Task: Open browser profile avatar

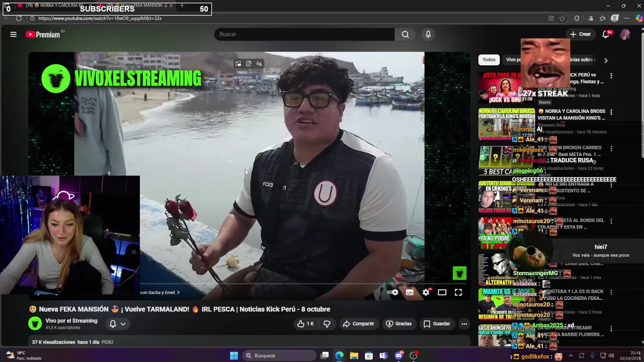Action: pyautogui.click(x=615, y=18)
